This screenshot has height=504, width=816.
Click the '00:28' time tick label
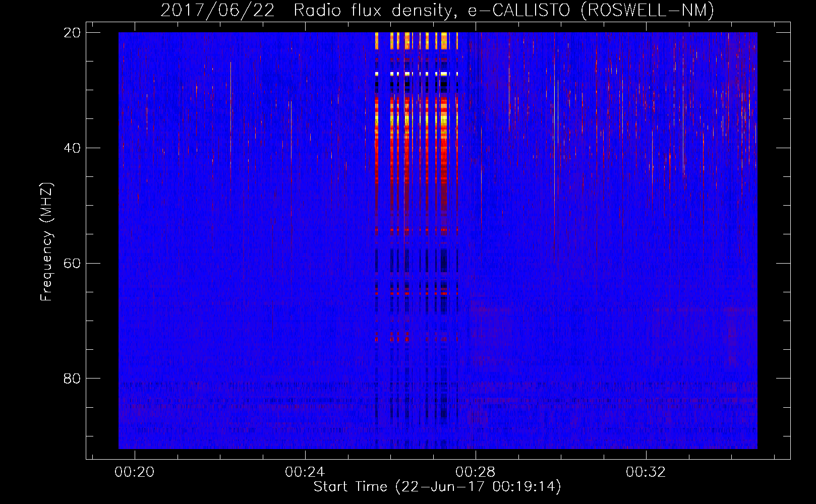coord(476,472)
